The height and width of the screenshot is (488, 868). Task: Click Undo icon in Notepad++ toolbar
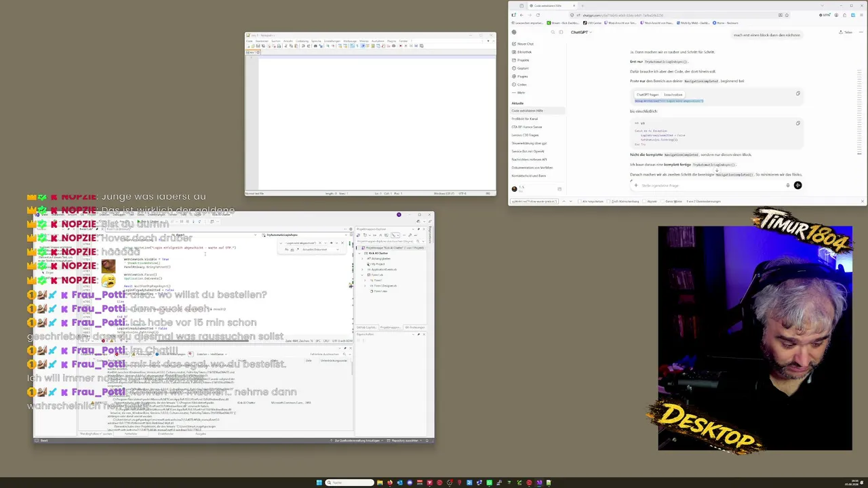point(303,46)
